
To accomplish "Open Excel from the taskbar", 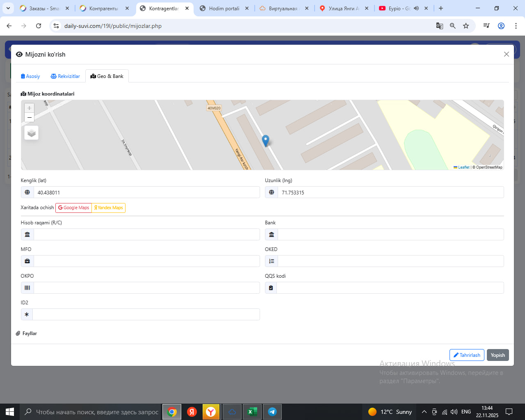I will (x=252, y=412).
